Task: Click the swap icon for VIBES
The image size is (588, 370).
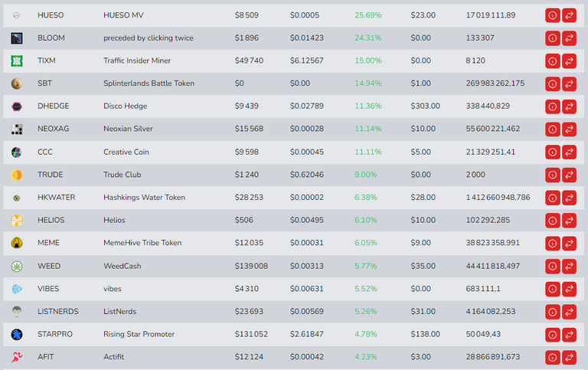Action: click(570, 289)
